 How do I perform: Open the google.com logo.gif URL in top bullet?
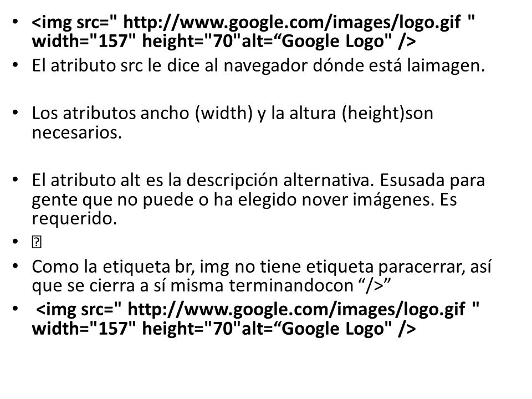(292, 23)
